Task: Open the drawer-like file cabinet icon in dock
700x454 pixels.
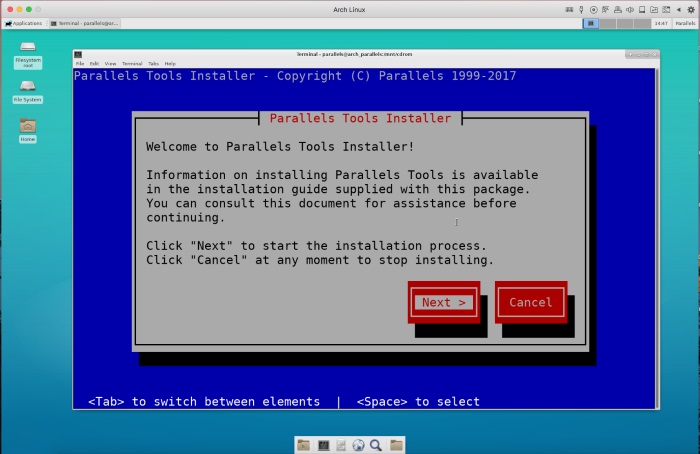Action: [341, 445]
